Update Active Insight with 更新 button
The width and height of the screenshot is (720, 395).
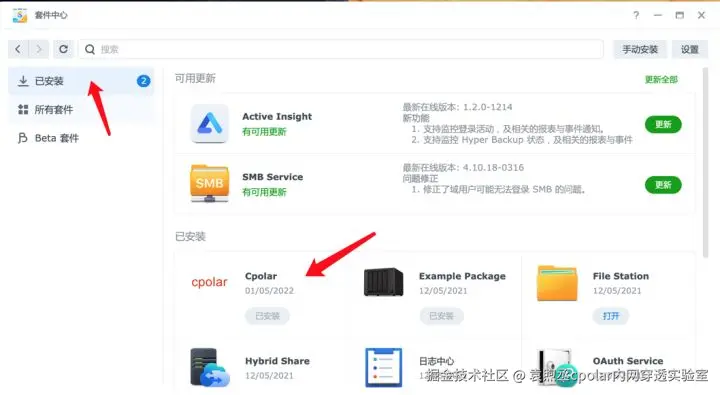pos(663,124)
